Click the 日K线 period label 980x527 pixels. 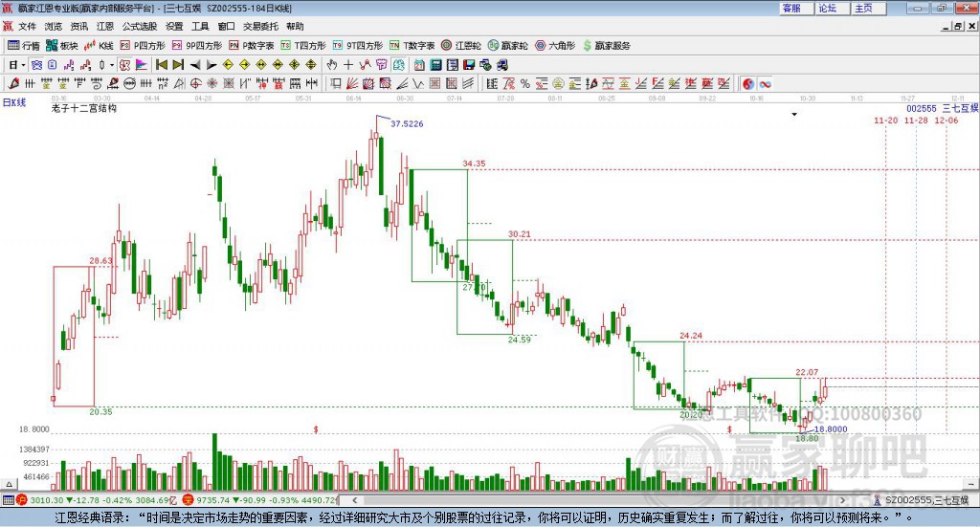click(14, 102)
